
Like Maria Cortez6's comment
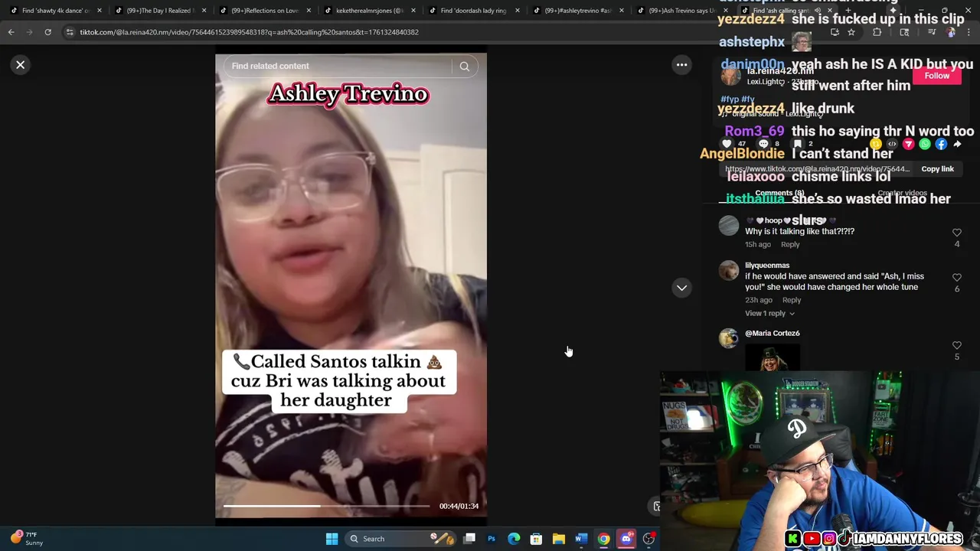[956, 345]
